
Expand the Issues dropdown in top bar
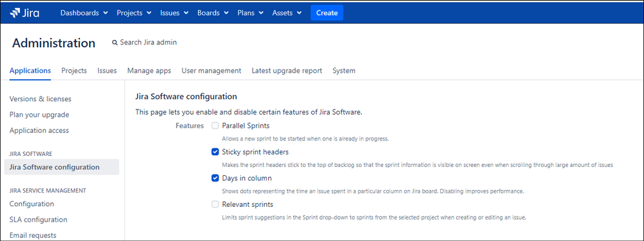coord(174,13)
